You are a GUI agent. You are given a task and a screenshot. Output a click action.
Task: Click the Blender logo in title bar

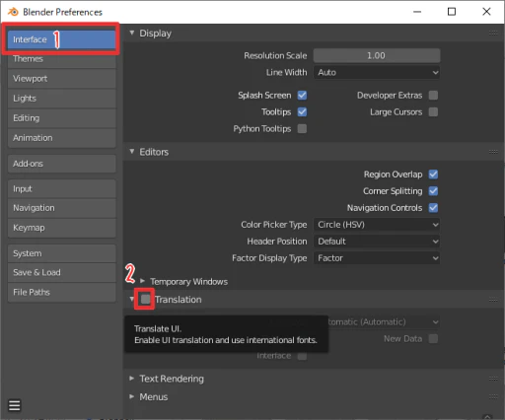(x=13, y=12)
